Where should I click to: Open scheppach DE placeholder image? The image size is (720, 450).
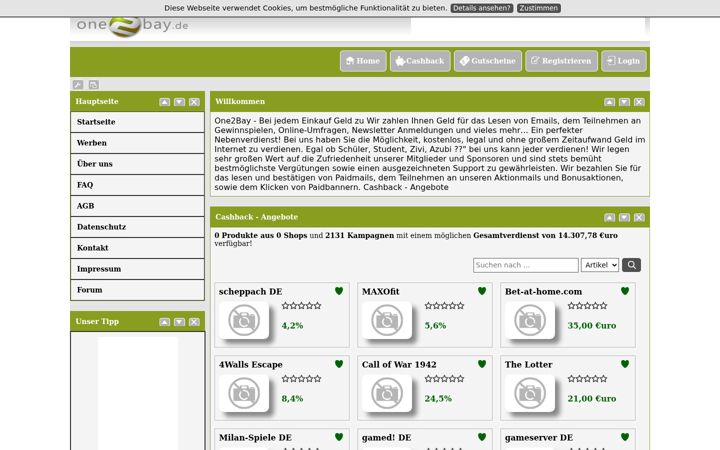[x=244, y=320]
